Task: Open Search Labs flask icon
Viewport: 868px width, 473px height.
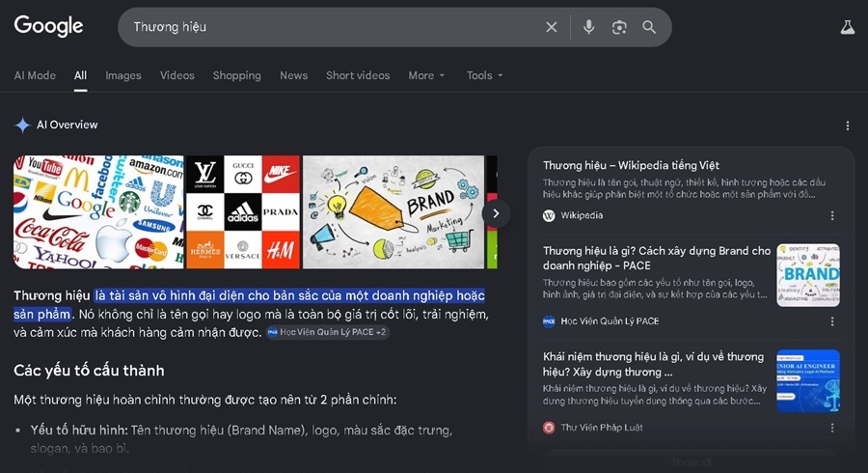Action: click(848, 27)
